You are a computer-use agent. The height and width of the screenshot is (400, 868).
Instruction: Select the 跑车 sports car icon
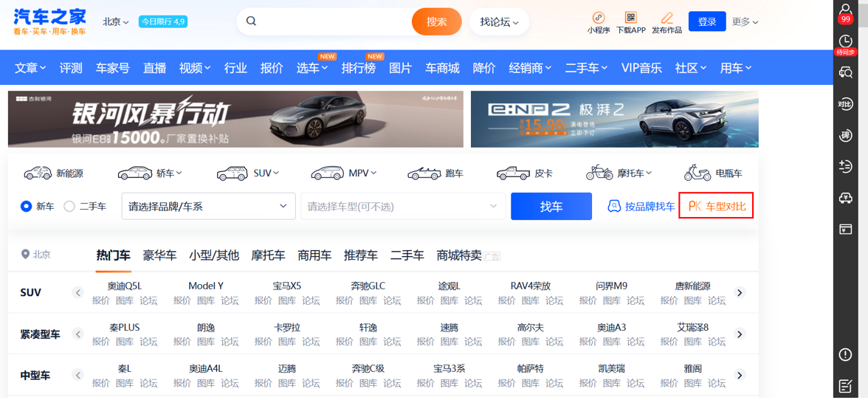click(x=424, y=173)
